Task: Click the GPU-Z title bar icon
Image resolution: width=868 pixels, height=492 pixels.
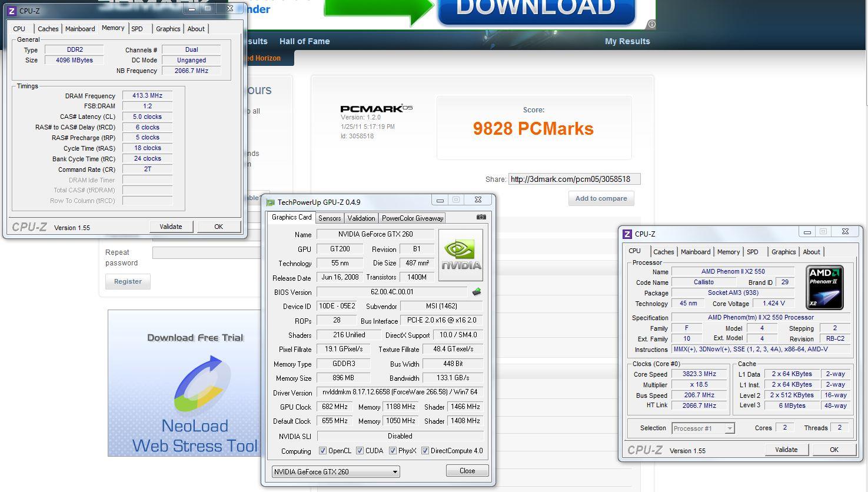Action: [x=271, y=202]
